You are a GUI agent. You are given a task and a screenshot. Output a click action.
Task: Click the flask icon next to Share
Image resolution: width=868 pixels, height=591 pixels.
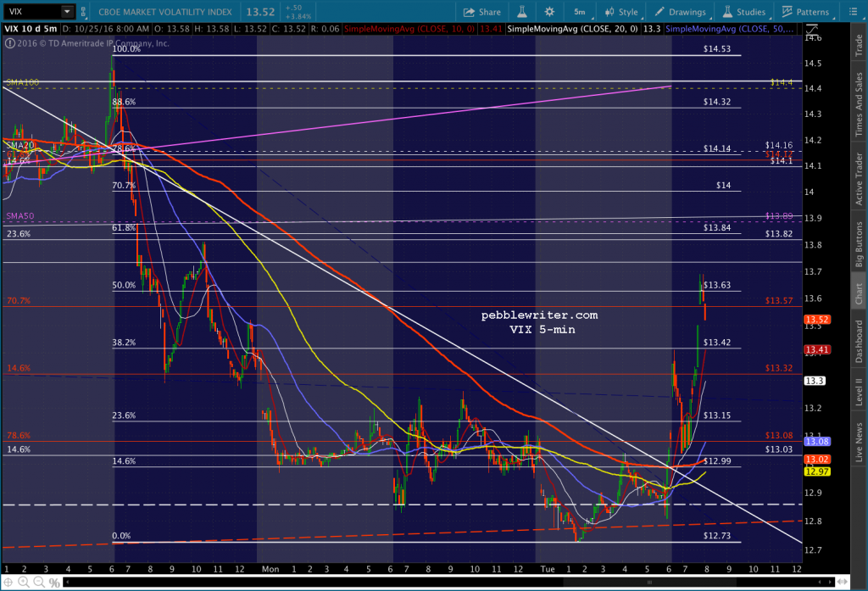click(x=521, y=12)
